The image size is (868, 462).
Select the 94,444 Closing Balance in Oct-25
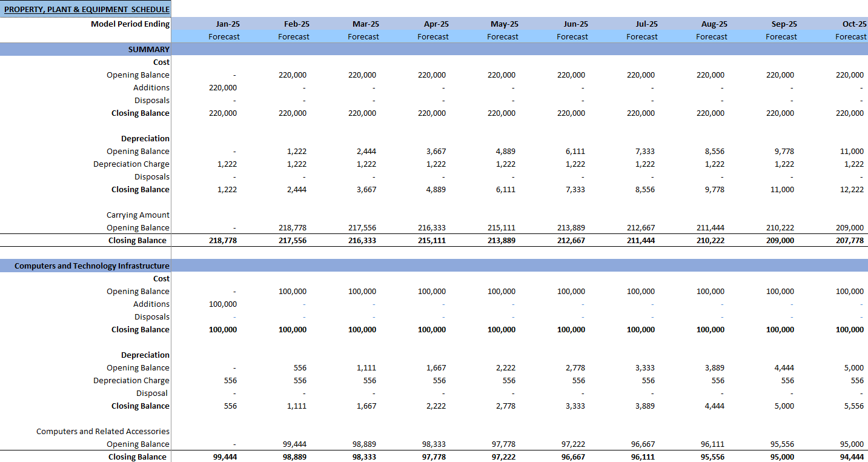pyautogui.click(x=850, y=457)
